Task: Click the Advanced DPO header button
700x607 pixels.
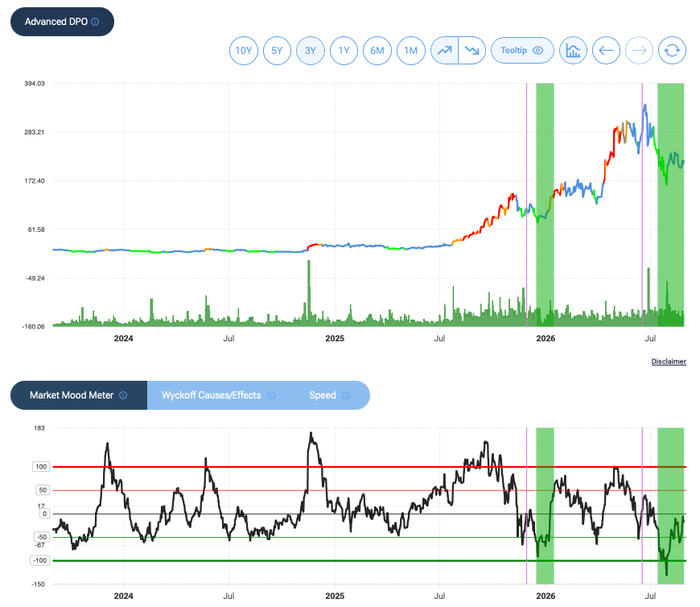Action: (62, 22)
